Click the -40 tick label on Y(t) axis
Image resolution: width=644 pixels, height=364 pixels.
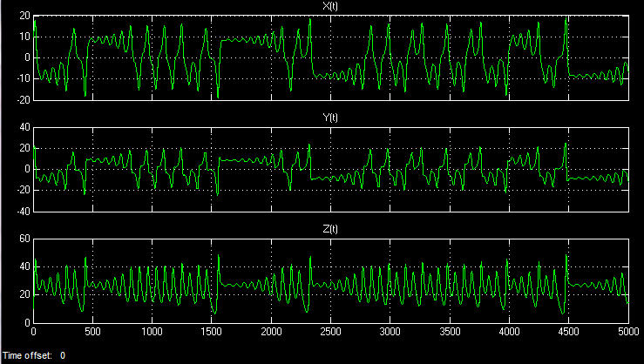[x=22, y=212]
